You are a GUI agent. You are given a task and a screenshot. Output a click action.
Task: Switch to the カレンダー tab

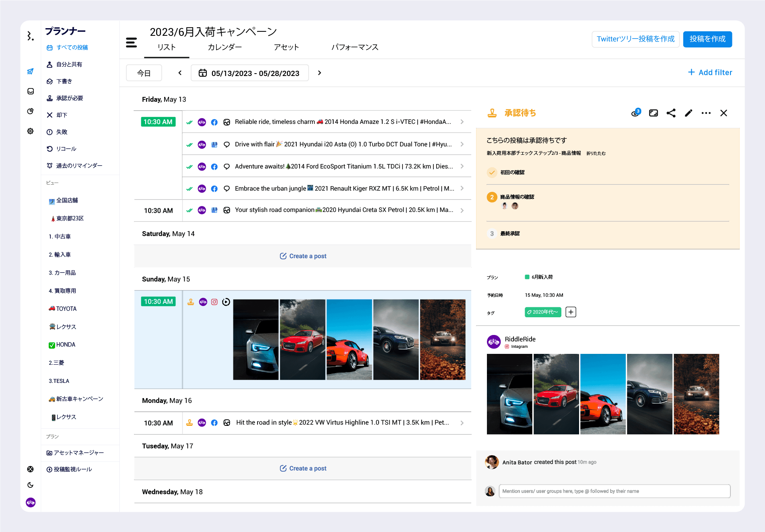click(x=225, y=47)
